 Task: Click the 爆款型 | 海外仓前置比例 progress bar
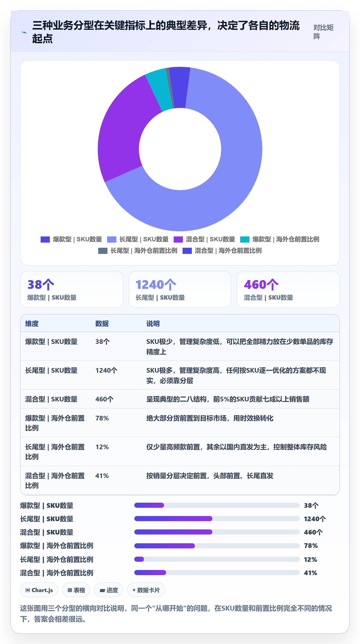217,546
